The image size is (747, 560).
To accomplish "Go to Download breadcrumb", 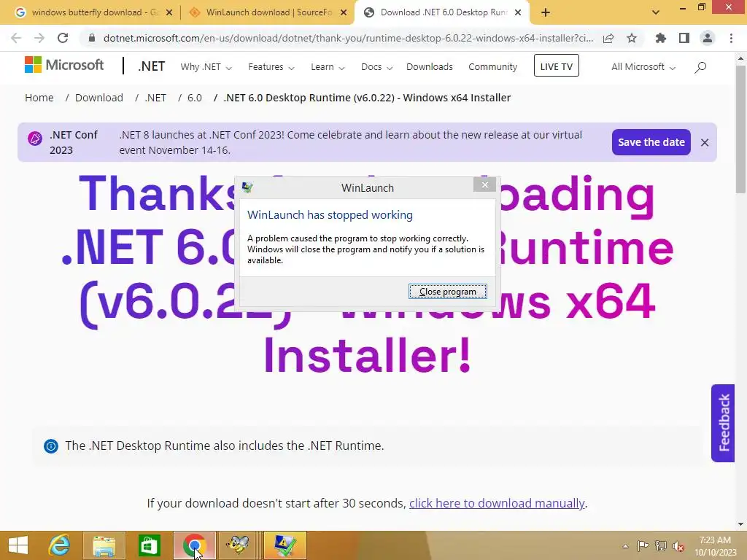I will [x=99, y=98].
